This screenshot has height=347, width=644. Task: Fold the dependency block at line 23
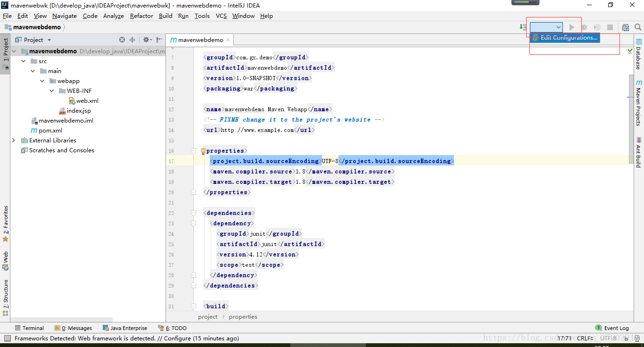click(x=193, y=223)
